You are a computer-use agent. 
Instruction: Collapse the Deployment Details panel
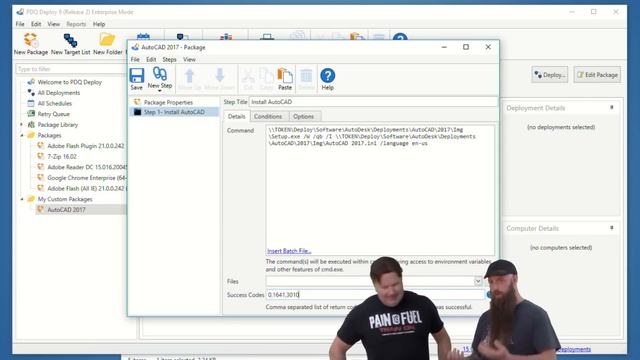611,107
